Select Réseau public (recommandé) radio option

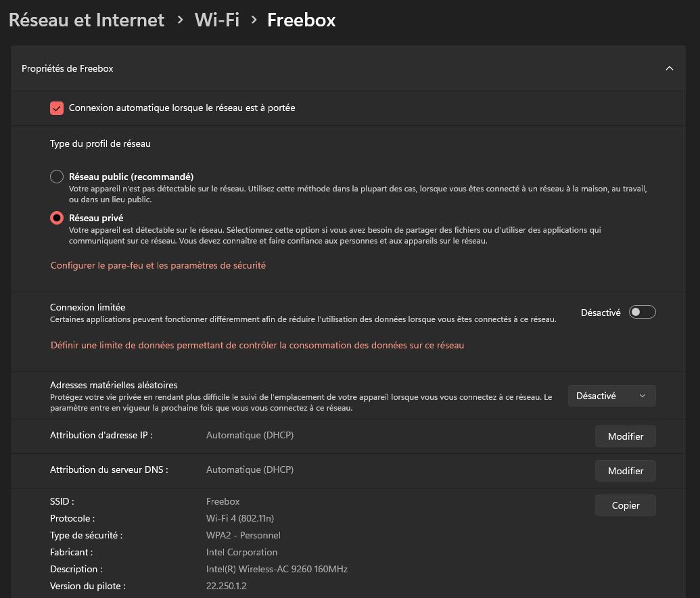point(57,177)
